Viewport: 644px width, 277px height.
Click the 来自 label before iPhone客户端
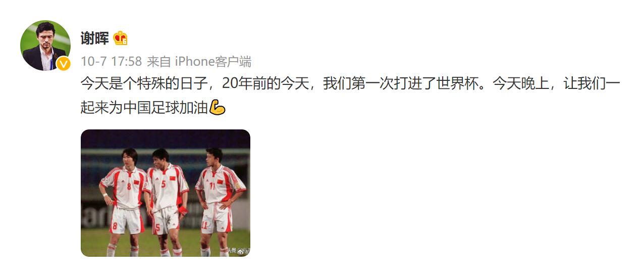pyautogui.click(x=159, y=62)
